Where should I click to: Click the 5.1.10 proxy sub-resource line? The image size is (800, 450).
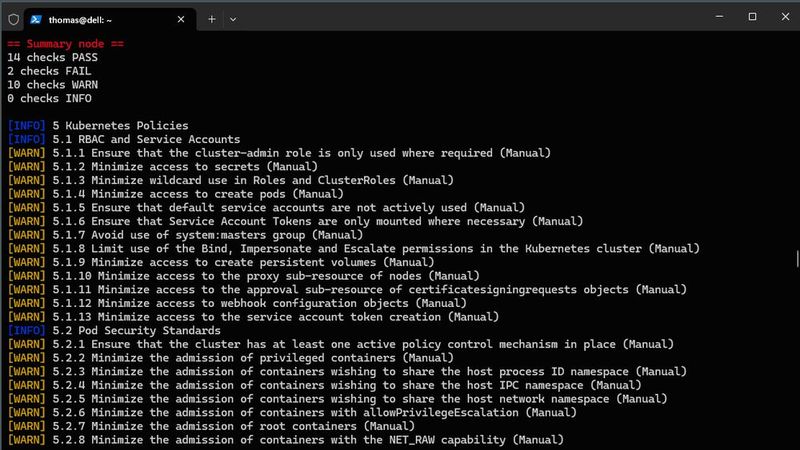(x=244, y=276)
